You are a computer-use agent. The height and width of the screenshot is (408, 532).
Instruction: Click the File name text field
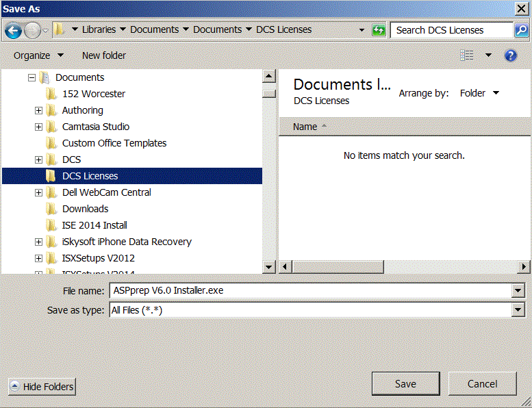pos(310,291)
